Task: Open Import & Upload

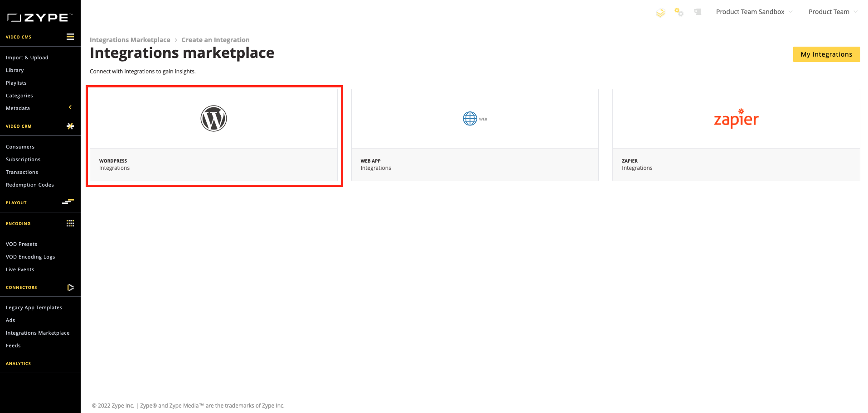Action: [27, 58]
